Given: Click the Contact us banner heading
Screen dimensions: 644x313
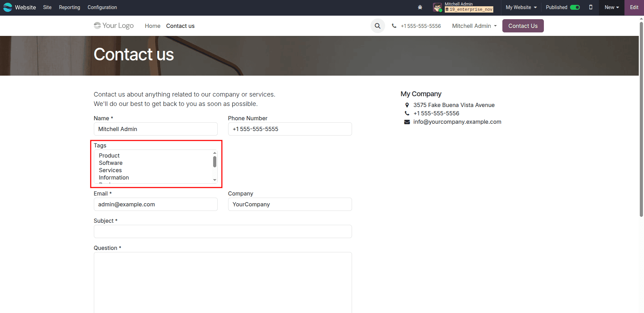Looking at the screenshot, I should (134, 54).
